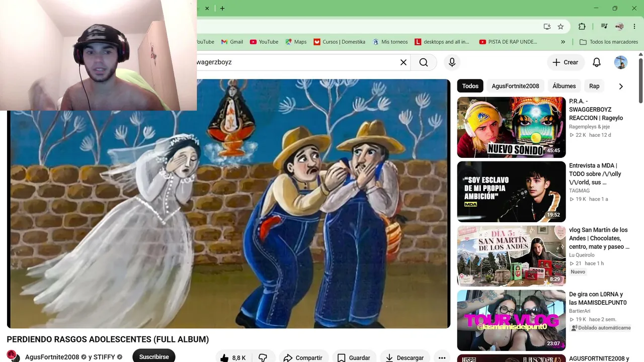Click the Chrome profile avatar in toolbar
This screenshot has height=362, width=644.
pyautogui.click(x=619, y=27)
